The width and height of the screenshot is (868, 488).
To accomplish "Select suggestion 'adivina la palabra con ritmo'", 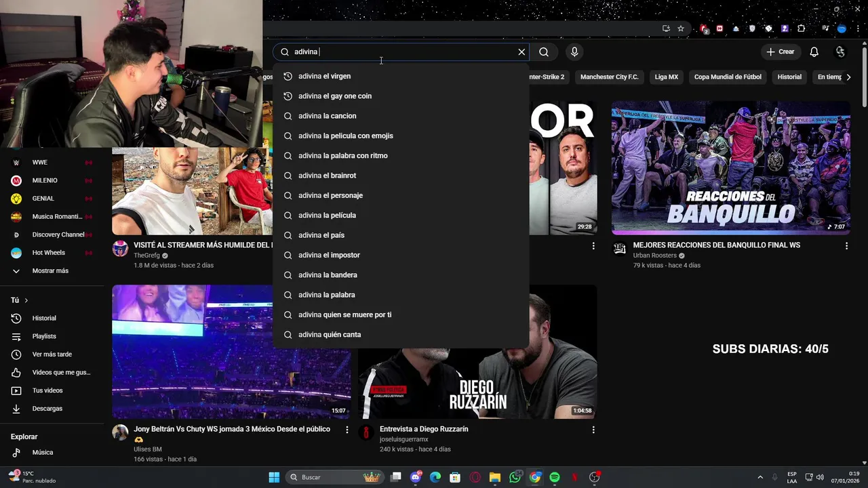I will tap(401, 156).
